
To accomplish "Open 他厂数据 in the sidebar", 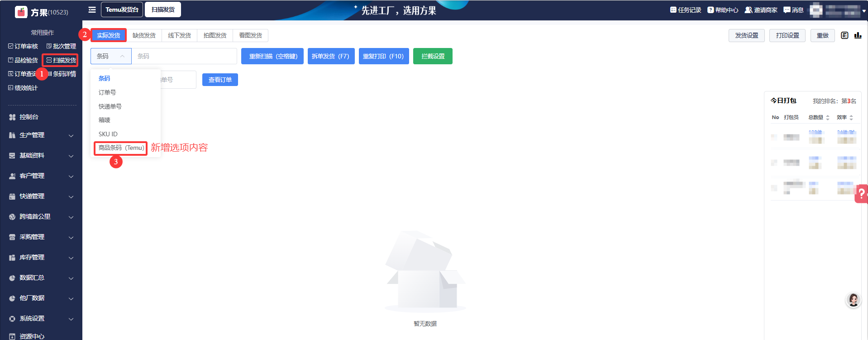I will (41, 298).
